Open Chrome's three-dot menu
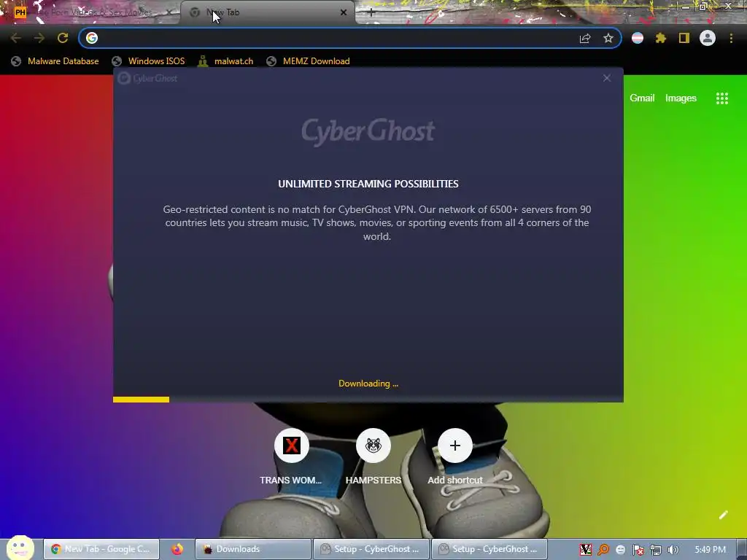This screenshot has width=747, height=560. pyautogui.click(x=731, y=38)
